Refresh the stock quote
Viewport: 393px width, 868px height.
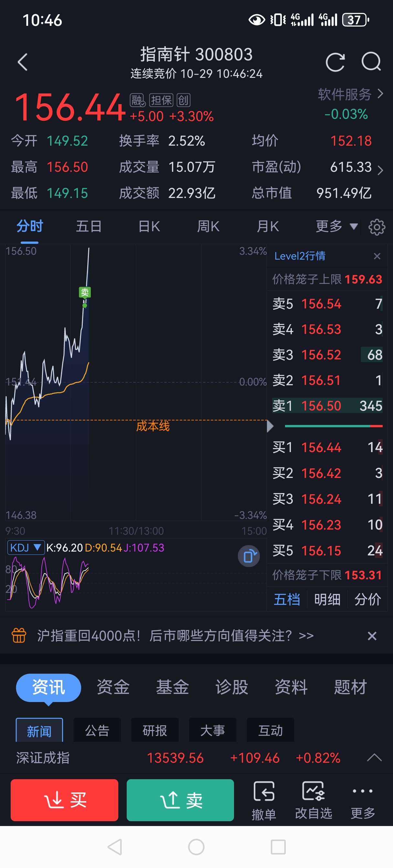point(335,62)
